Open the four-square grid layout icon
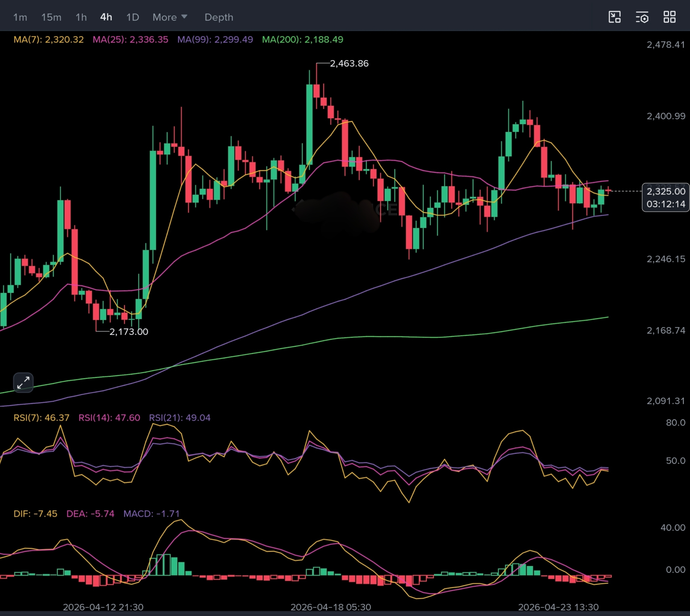Image resolution: width=690 pixels, height=616 pixels. (x=669, y=17)
